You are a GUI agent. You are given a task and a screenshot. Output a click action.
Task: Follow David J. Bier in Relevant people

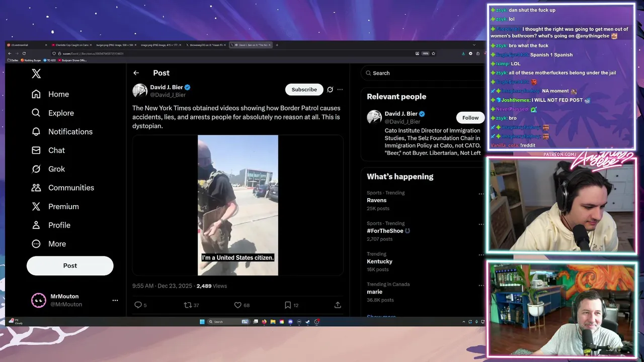point(470,118)
